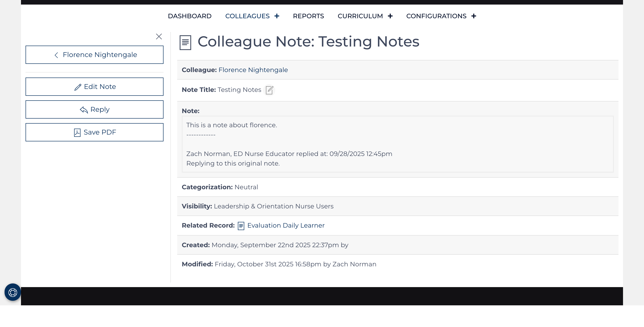644x327 pixels.
Task: Click the reply arrow icon
Action: [84, 110]
